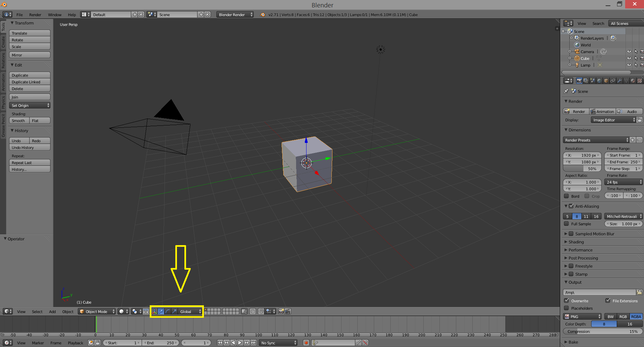The width and height of the screenshot is (644, 347).
Task: Click the Translate button
Action: (x=30, y=33)
